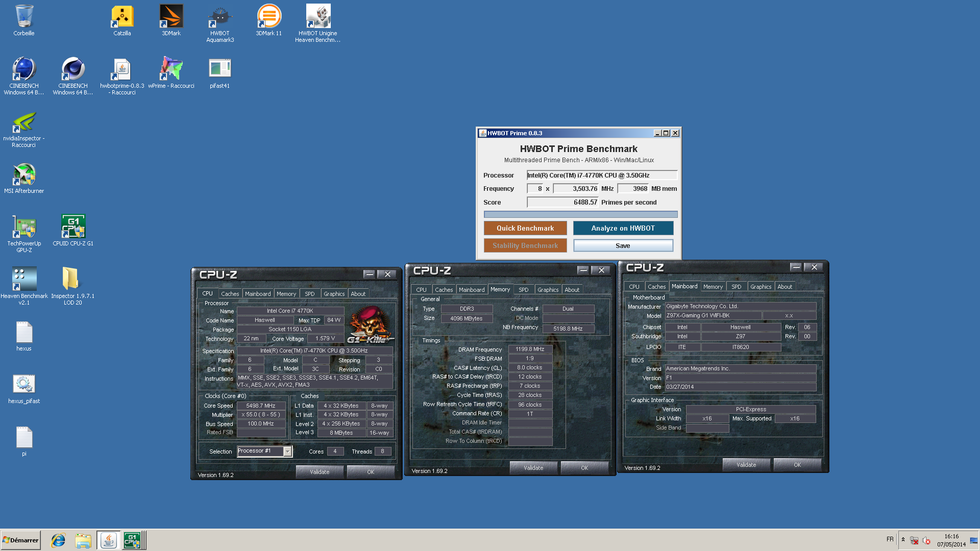
Task: Open the Memory tab in the right CPU-Z window
Action: (713, 287)
